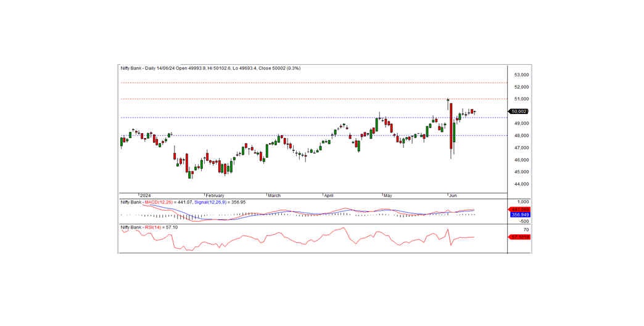Select the '49,000' price axis label

coord(521,123)
